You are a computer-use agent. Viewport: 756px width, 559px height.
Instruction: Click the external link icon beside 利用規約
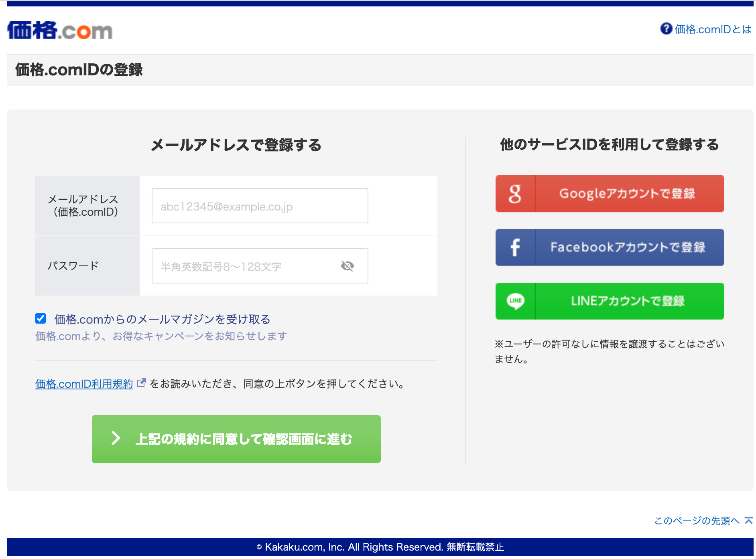click(141, 383)
